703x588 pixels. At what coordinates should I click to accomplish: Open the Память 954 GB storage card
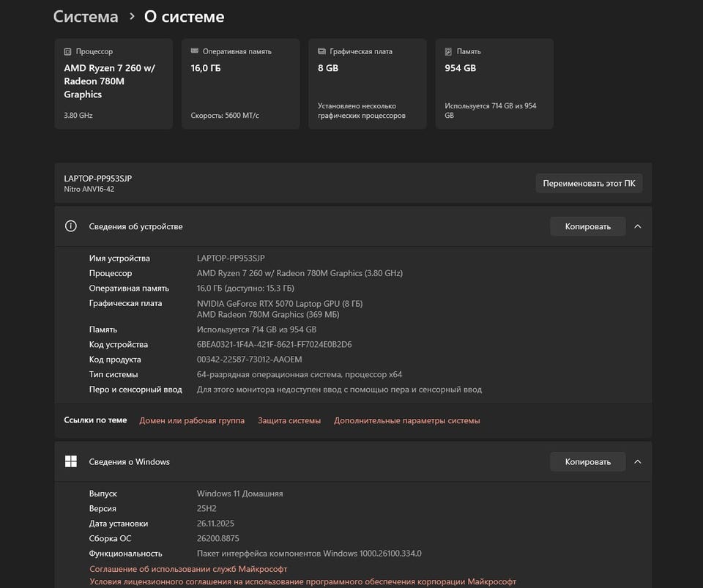[x=494, y=83]
